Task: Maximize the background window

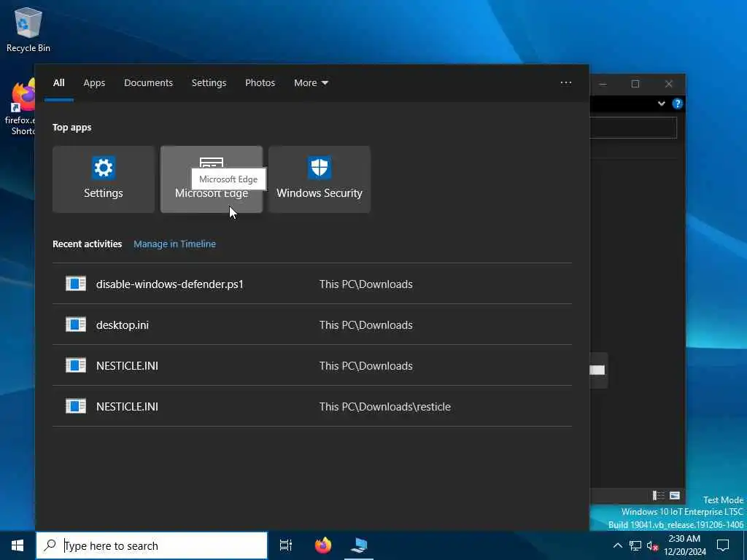Action: pos(635,85)
